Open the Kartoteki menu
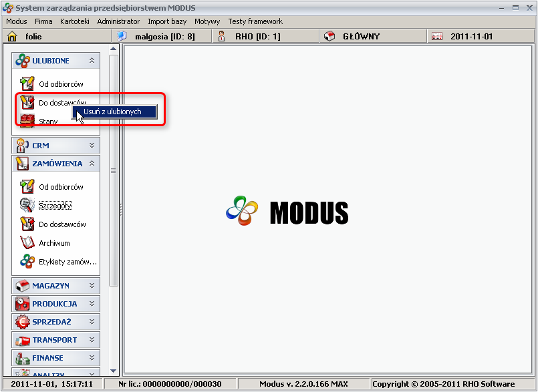538x392 pixels. [75, 21]
